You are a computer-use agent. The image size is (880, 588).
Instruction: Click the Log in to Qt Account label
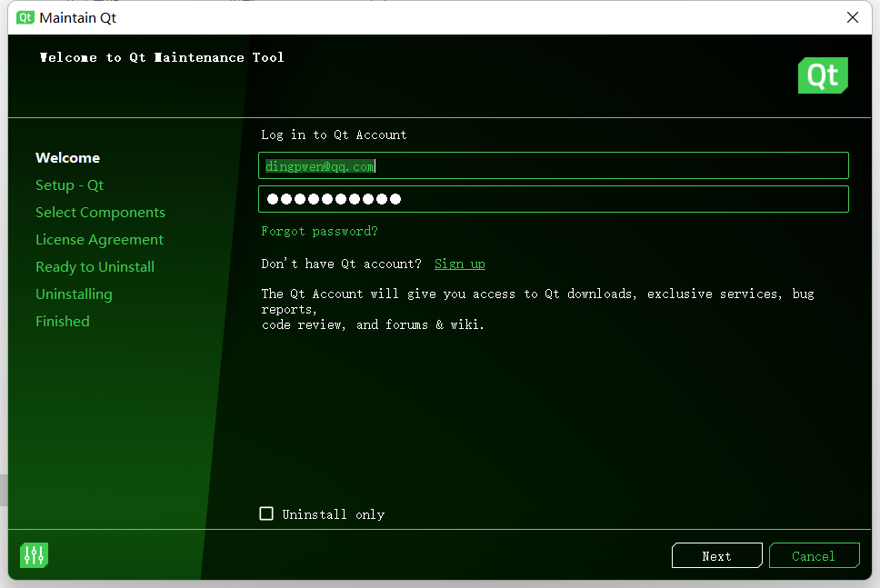(334, 135)
